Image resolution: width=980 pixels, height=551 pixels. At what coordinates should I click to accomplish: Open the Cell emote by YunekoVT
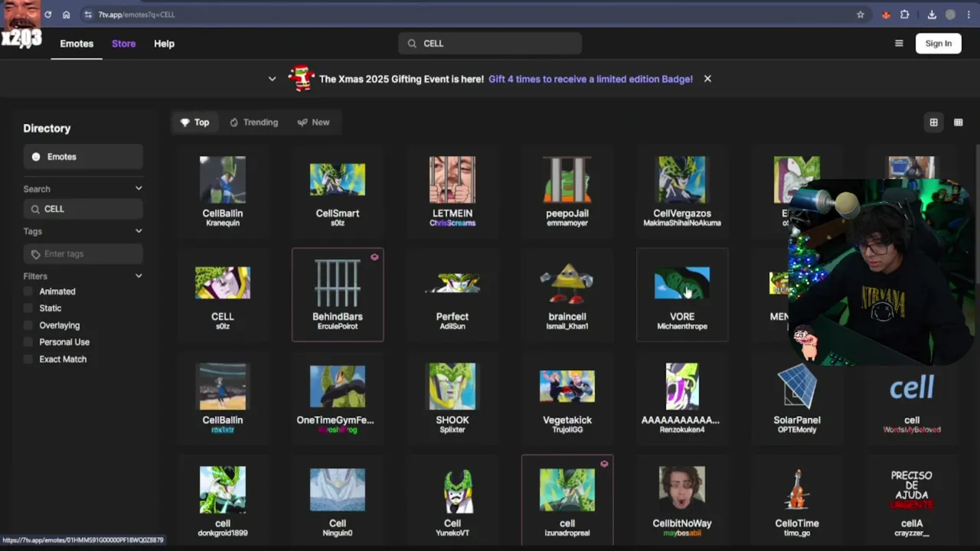click(x=452, y=501)
